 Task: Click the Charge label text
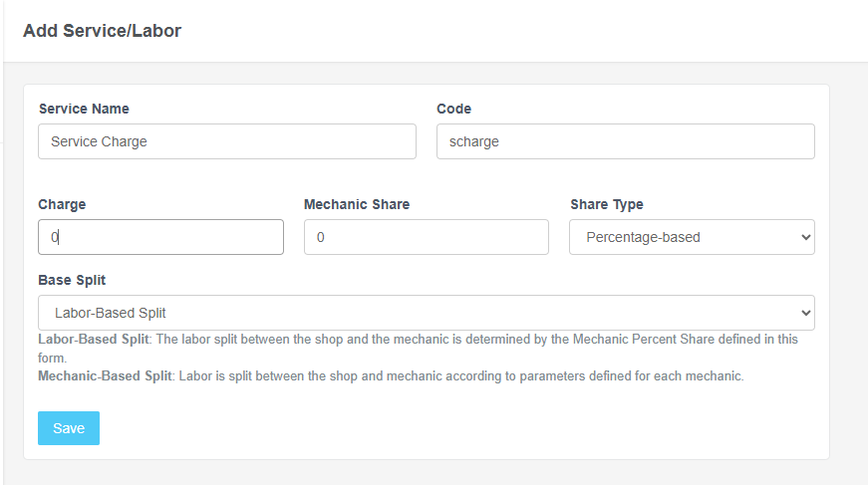tap(62, 204)
